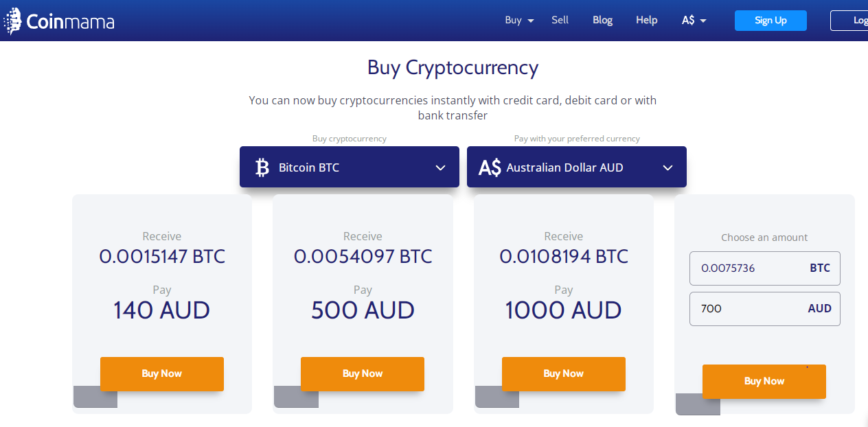
Task: Select the 0.0108194 BTC receive card
Action: [x=563, y=275]
